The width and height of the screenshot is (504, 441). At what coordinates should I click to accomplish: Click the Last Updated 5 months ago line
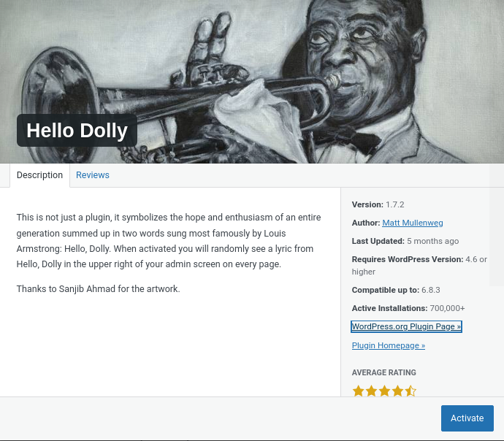point(405,241)
